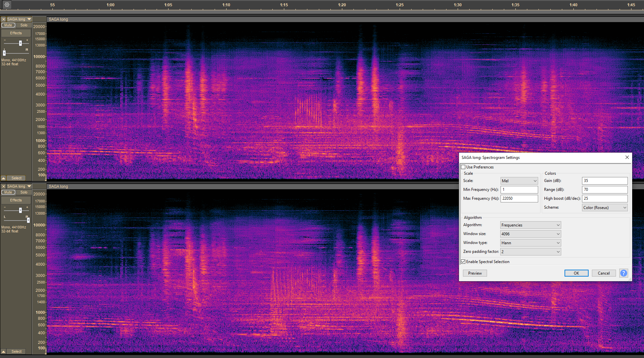The height and width of the screenshot is (358, 644).
Task: Open the Window type dropdown showing Hann
Action: click(x=530, y=243)
